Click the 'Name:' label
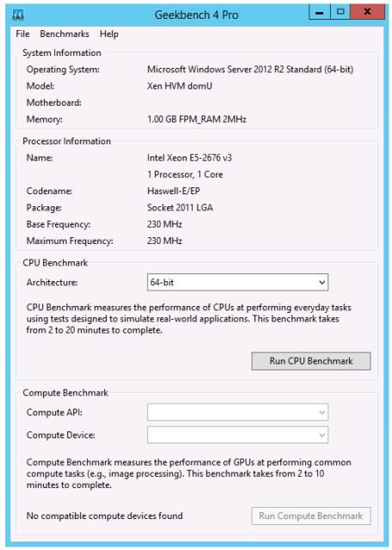The image size is (392, 550). pyautogui.click(x=40, y=158)
